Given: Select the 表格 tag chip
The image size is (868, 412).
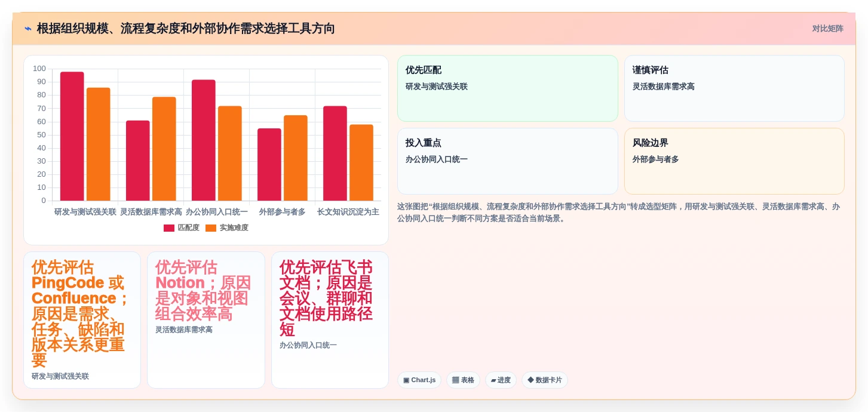Looking at the screenshot, I should coord(463,380).
